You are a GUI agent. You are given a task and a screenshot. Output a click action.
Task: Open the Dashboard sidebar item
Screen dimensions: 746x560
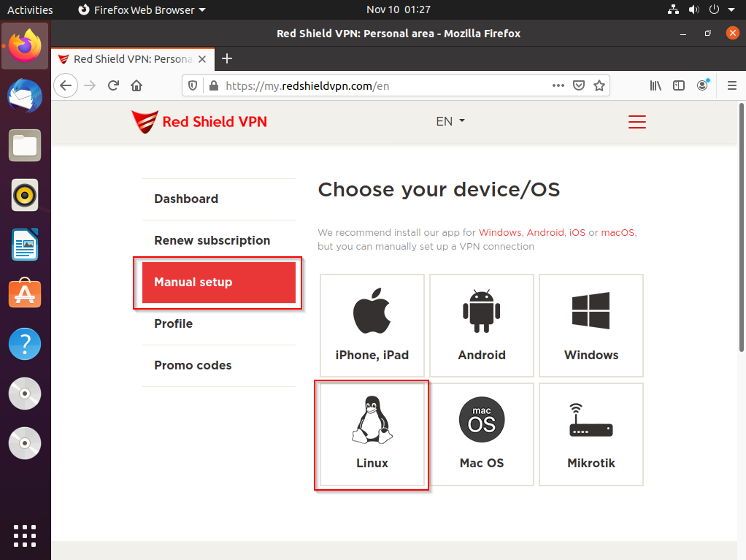tap(186, 199)
